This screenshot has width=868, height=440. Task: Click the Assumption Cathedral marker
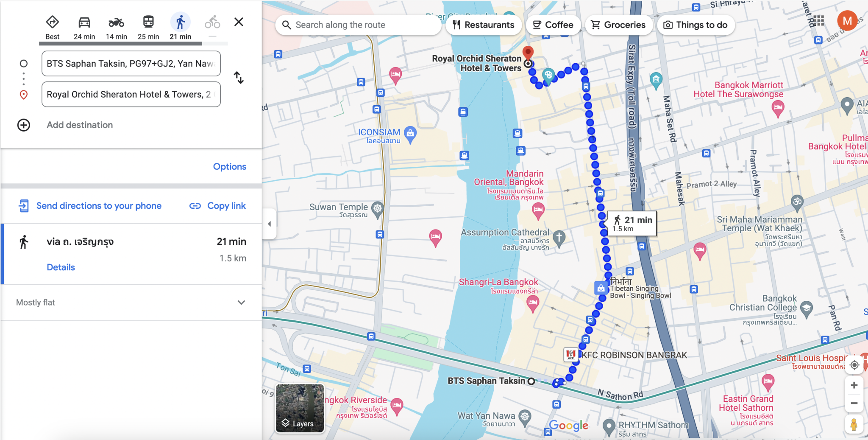coord(559,238)
